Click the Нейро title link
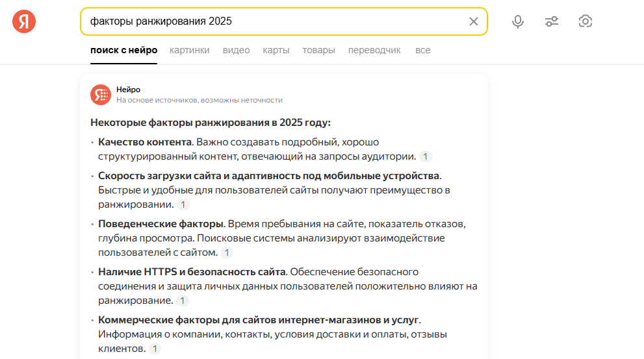Image resolution: width=644 pixels, height=359 pixels. coord(128,90)
